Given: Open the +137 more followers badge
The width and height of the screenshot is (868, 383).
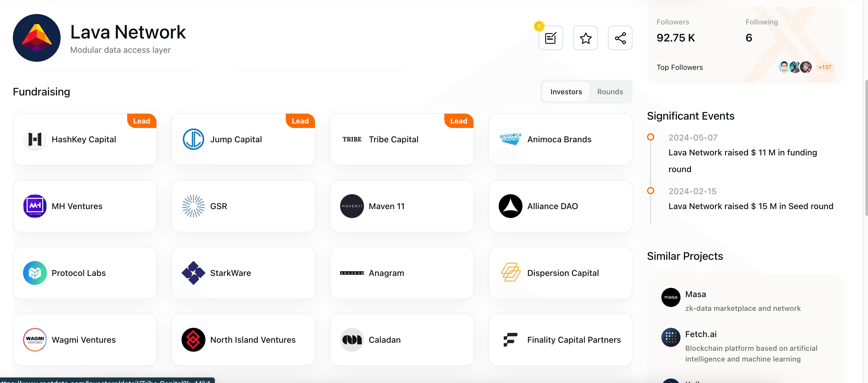Looking at the screenshot, I should tap(824, 67).
